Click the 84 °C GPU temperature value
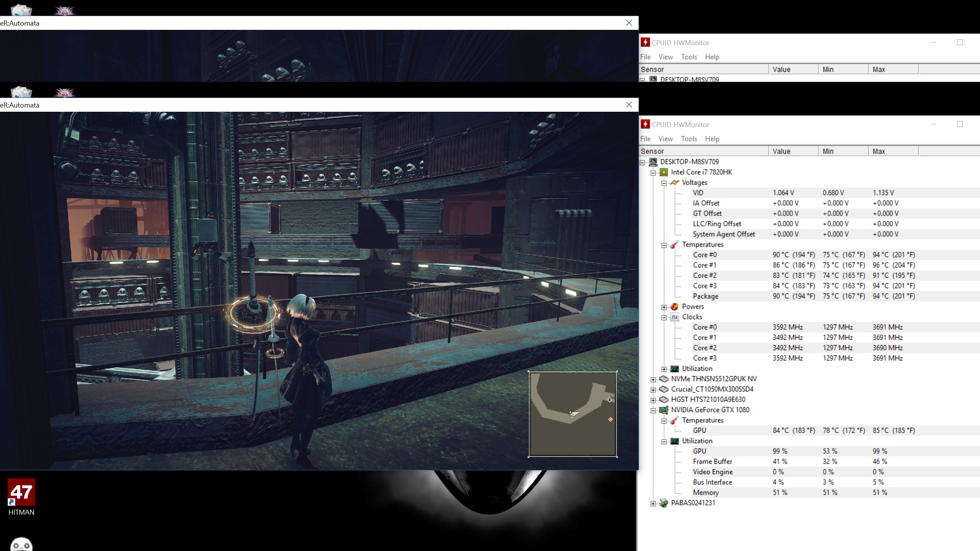The height and width of the screenshot is (551, 980). tap(794, 430)
